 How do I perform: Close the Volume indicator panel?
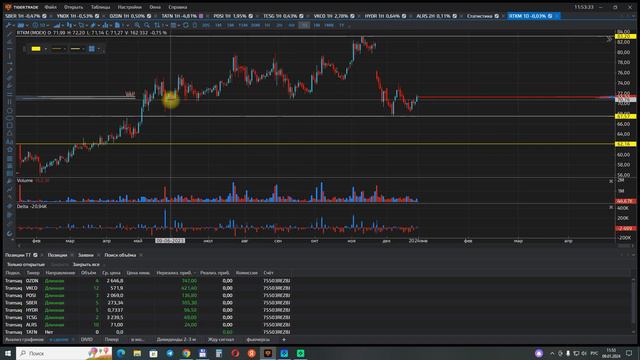click(x=611, y=181)
